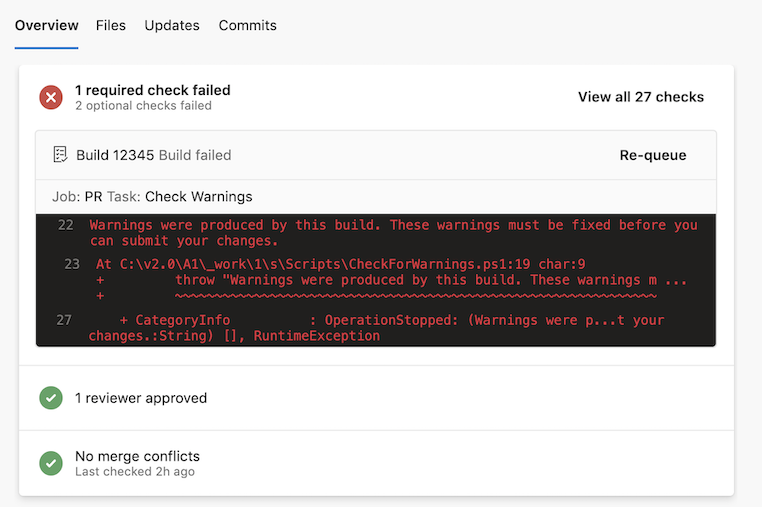Click log line 27 CategoryInfo message
Viewport: 762px width, 507px height.
(x=390, y=328)
